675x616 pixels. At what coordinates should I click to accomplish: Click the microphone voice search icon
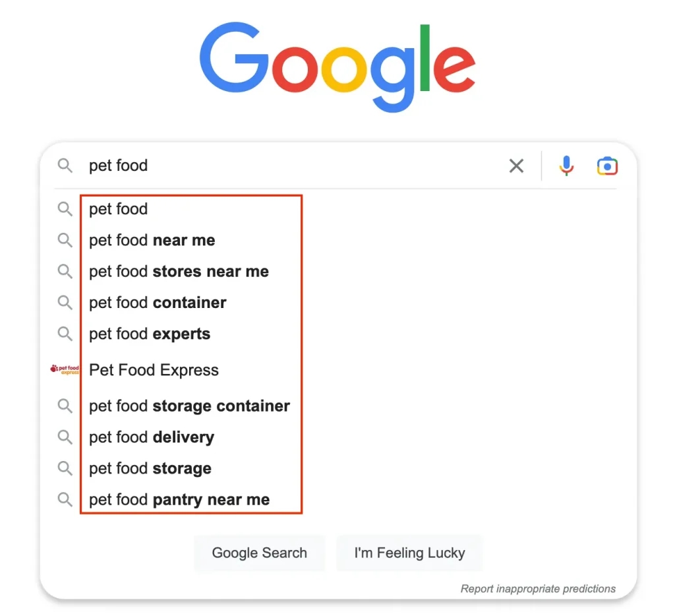pos(566,166)
